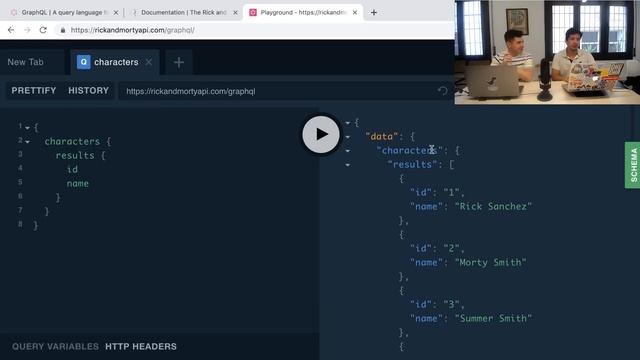Click the lock icon in the address bar
This screenshot has height=360, width=640.
pyautogui.click(x=62, y=30)
